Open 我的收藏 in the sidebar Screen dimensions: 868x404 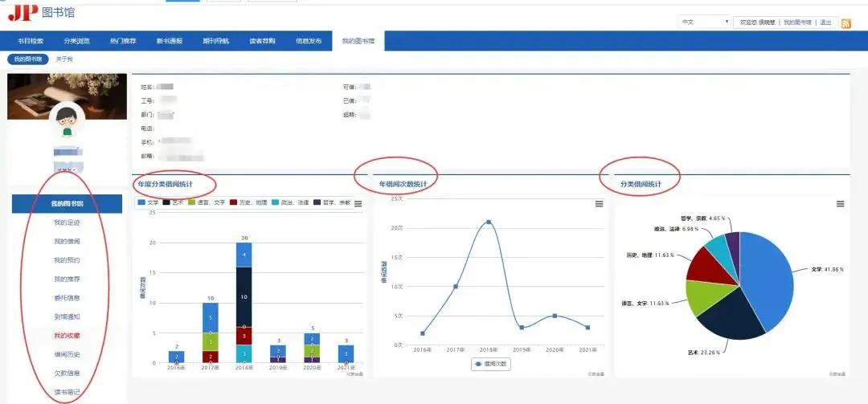pos(67,336)
